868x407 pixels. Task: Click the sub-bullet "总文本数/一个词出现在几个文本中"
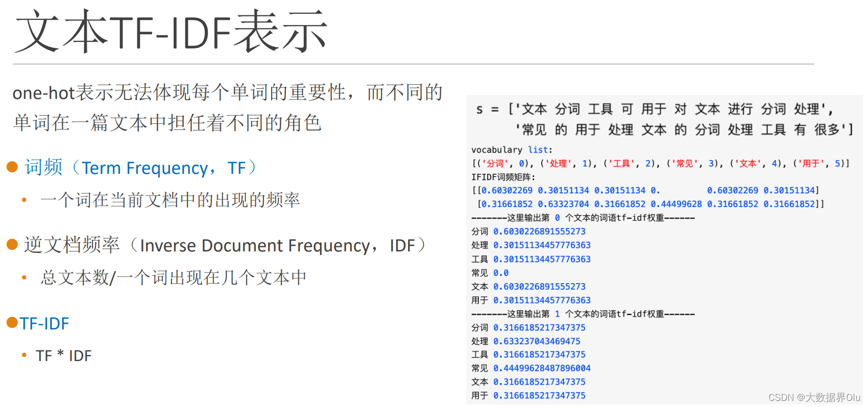tap(174, 277)
